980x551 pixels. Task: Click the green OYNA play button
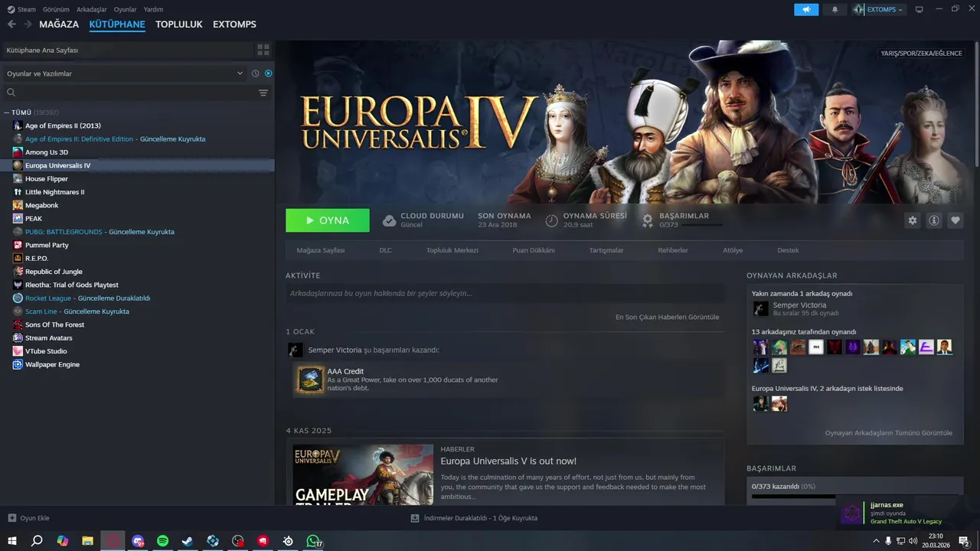pos(328,220)
